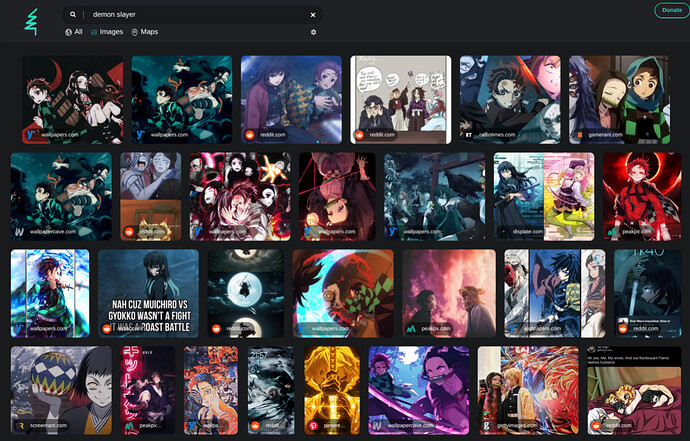
Task: Clear the search query with the X icon
Action: pos(313,15)
